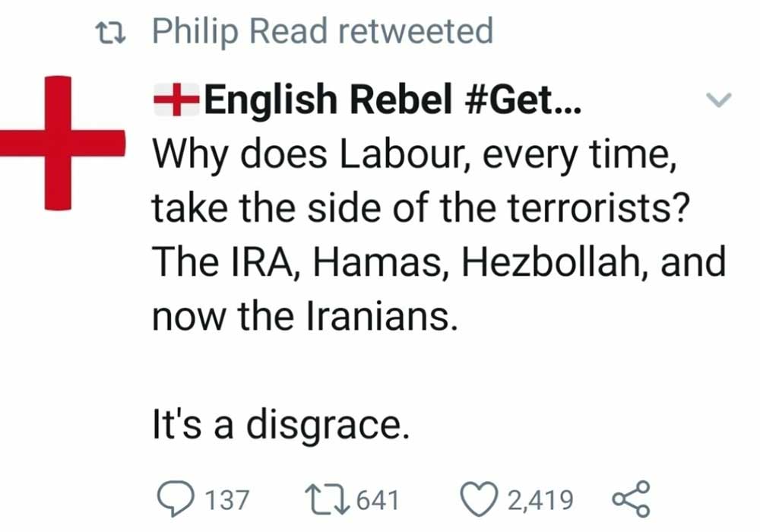Click the "It's a disgrace." line

coord(281,426)
